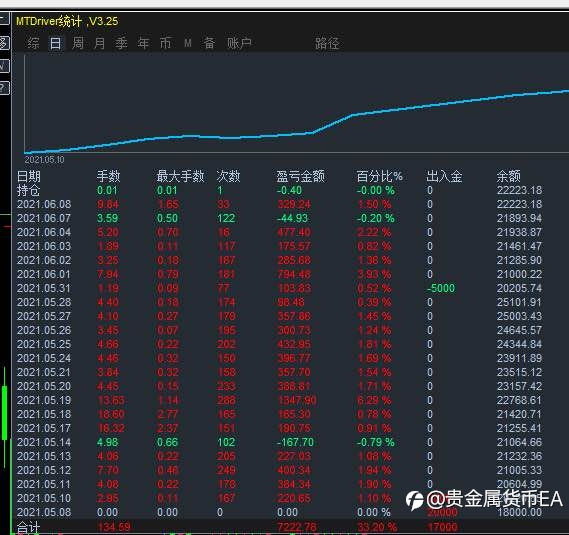
Task: Open the 季 quarterly tab
Action: tap(121, 44)
